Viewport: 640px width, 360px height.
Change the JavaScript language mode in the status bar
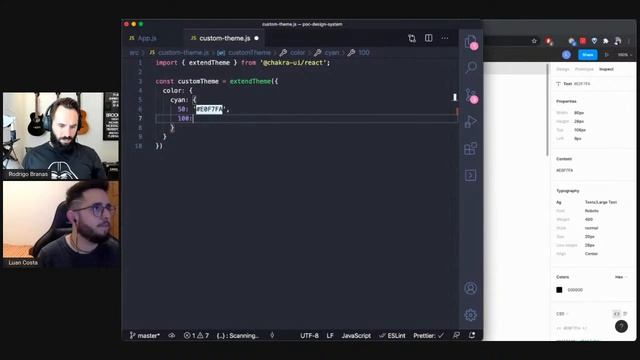[x=356, y=336]
